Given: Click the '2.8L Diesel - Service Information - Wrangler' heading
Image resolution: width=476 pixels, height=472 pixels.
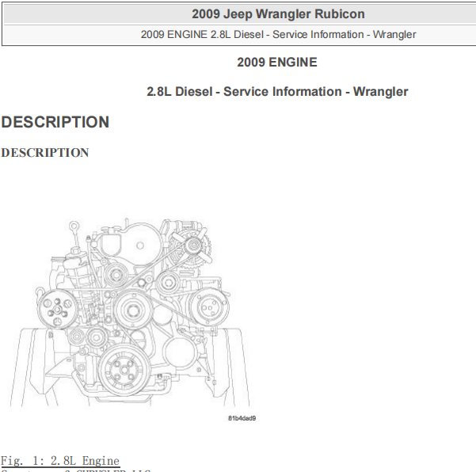Looking at the screenshot, I should click(x=277, y=92).
